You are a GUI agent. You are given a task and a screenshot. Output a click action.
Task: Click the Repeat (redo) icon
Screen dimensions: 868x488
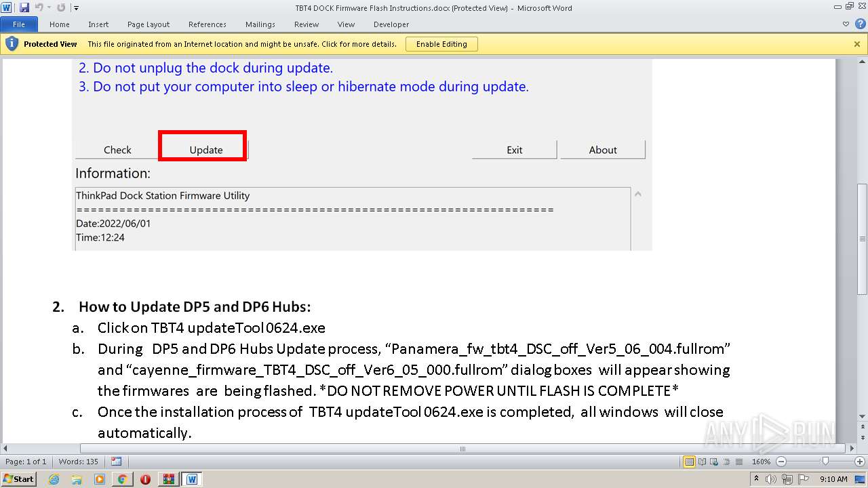coord(61,8)
